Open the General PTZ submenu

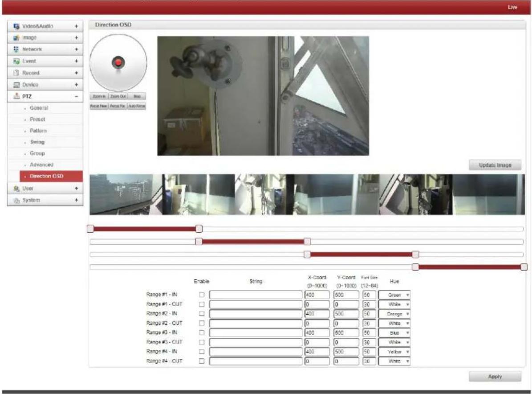(39, 108)
